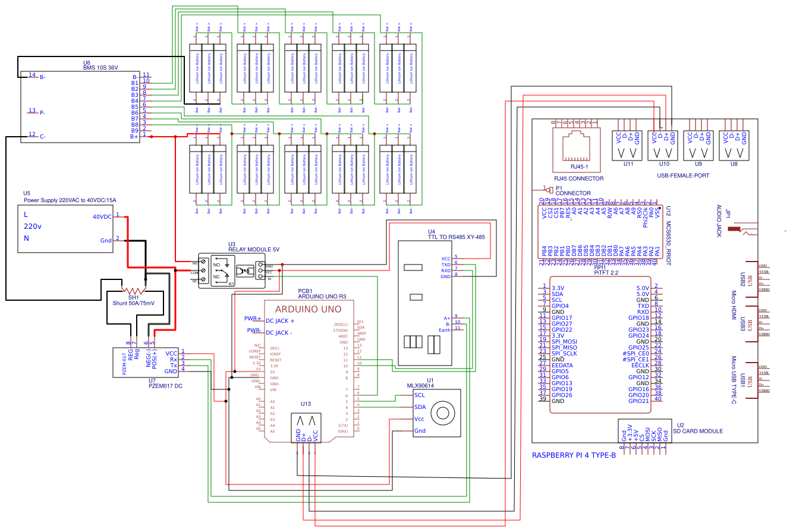Click the GPIO17 pin label
793x532 pixels.
click(x=562, y=318)
